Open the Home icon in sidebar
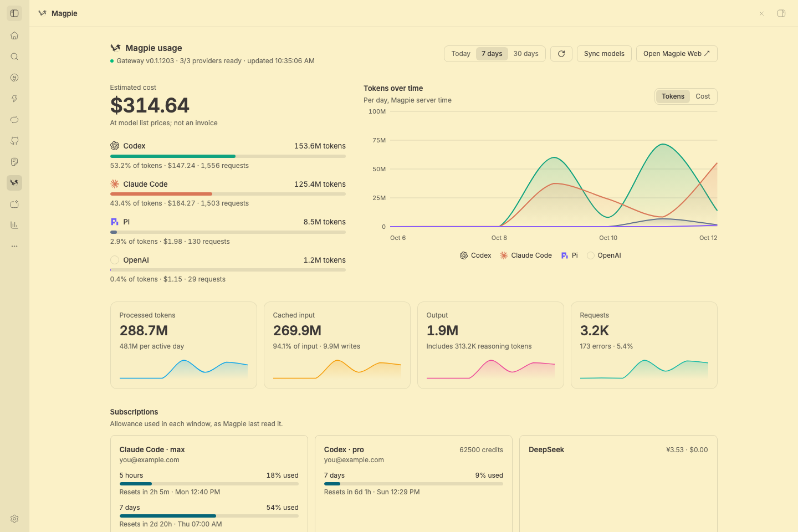This screenshot has width=798, height=532. 14,35
